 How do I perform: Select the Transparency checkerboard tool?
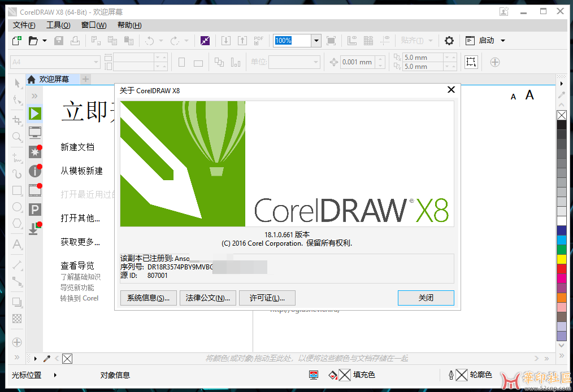click(x=17, y=319)
